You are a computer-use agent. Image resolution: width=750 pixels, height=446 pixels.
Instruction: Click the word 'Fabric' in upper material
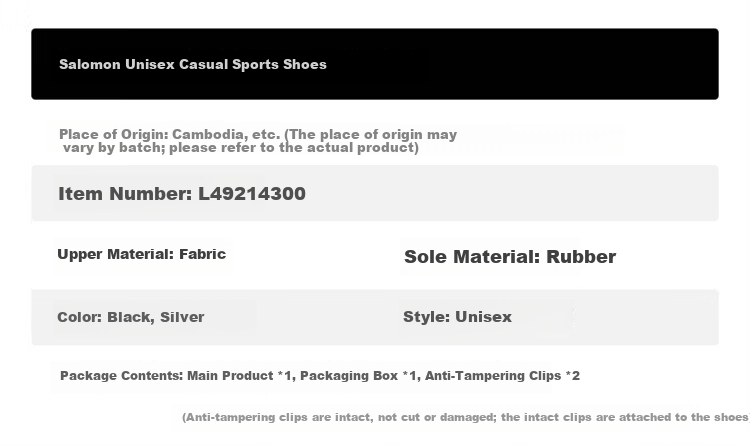click(x=202, y=254)
